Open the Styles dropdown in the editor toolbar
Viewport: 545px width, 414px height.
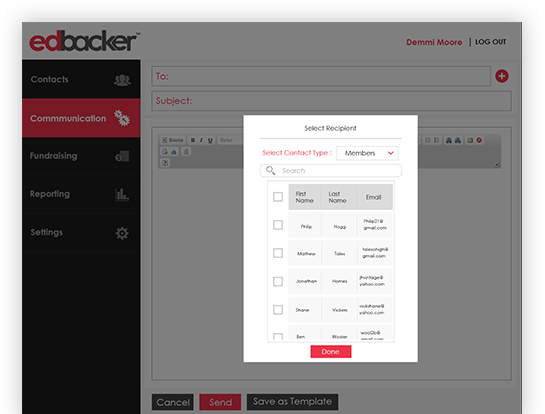tap(230, 140)
